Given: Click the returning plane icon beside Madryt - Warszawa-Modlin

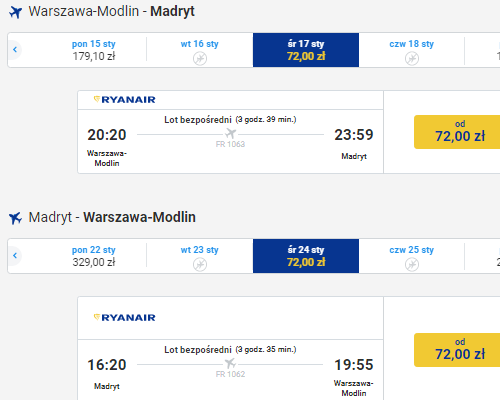Looking at the screenshot, I should 15,218.
